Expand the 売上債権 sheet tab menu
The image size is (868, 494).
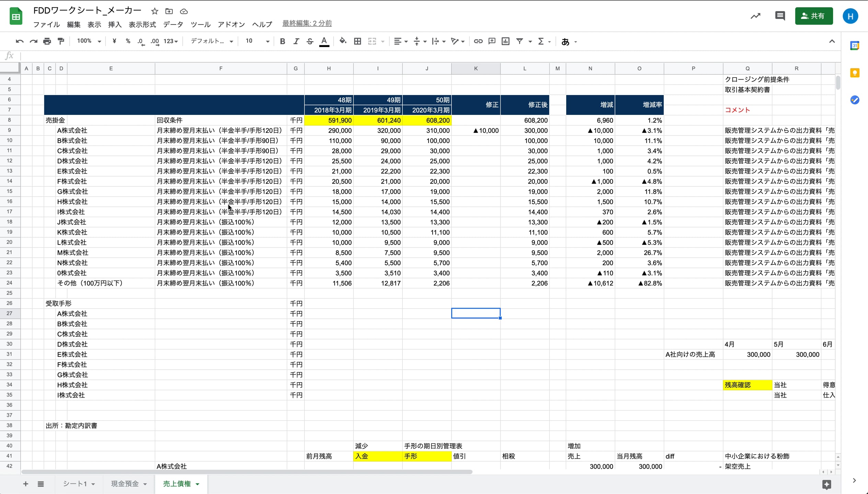198,484
